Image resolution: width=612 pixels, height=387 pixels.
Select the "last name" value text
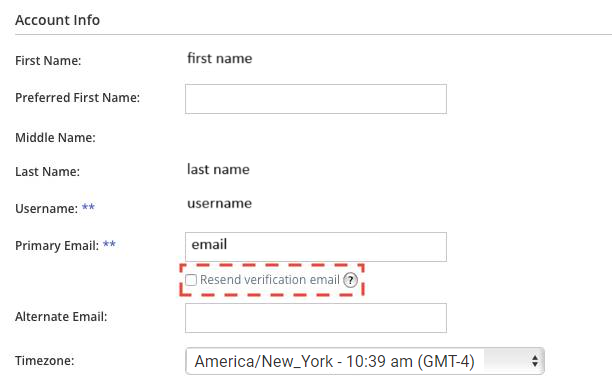218,169
